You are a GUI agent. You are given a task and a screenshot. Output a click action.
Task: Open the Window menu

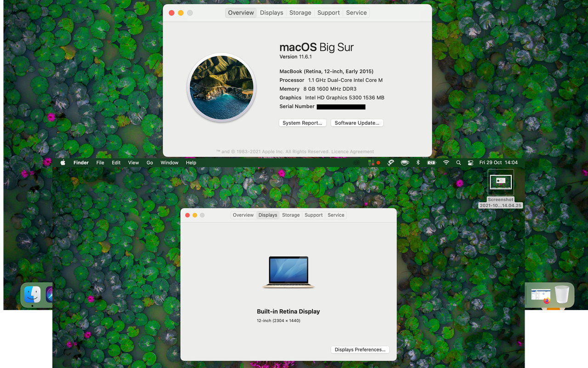pyautogui.click(x=170, y=162)
